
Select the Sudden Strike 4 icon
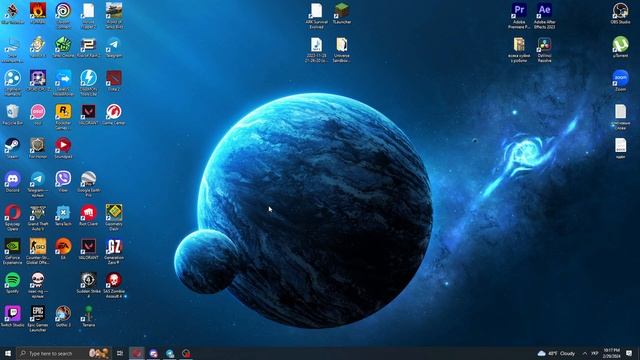(x=89, y=285)
